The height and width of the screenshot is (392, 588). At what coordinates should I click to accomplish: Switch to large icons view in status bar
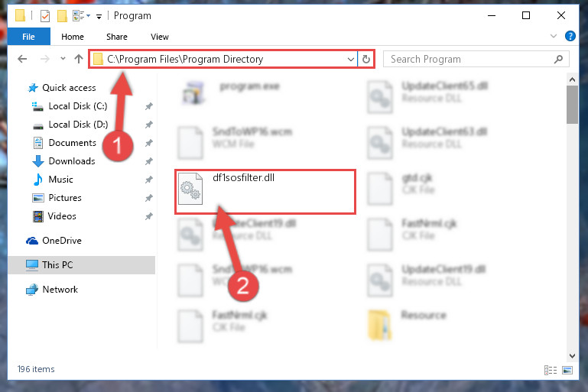click(567, 371)
